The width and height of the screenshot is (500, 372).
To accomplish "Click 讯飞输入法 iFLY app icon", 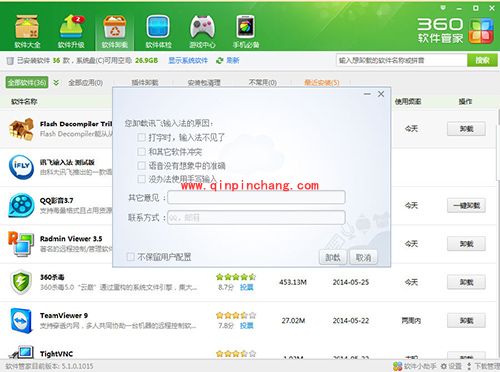I will [x=21, y=167].
